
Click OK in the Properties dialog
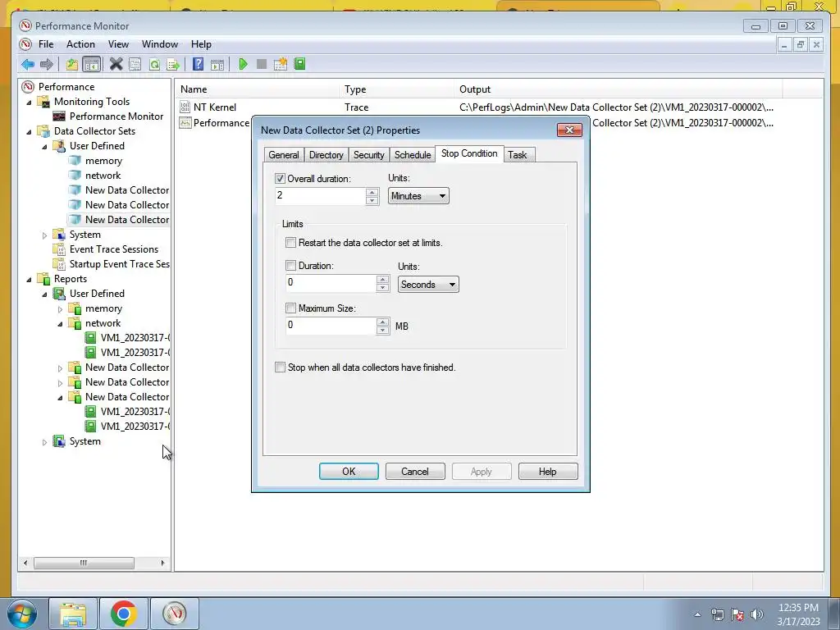349,472
